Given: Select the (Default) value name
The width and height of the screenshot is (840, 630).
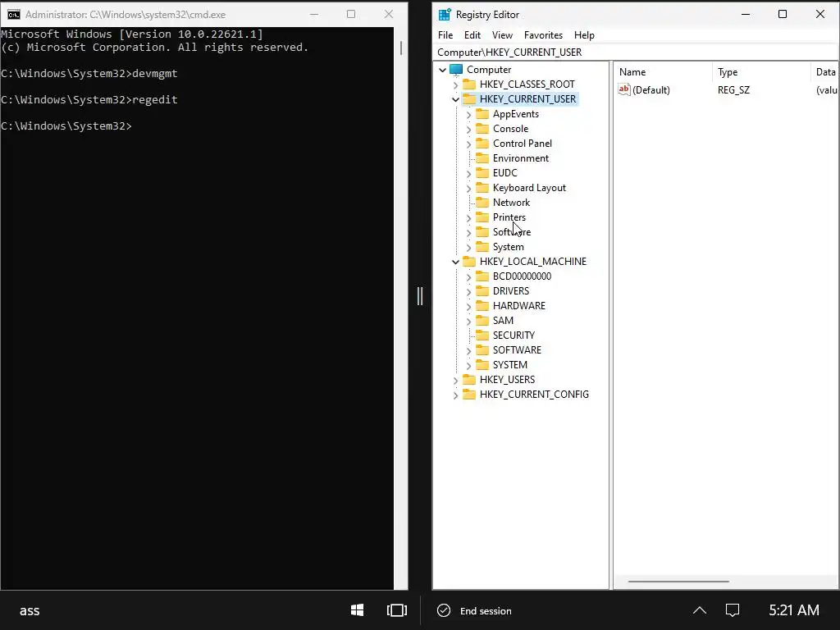Looking at the screenshot, I should point(651,90).
